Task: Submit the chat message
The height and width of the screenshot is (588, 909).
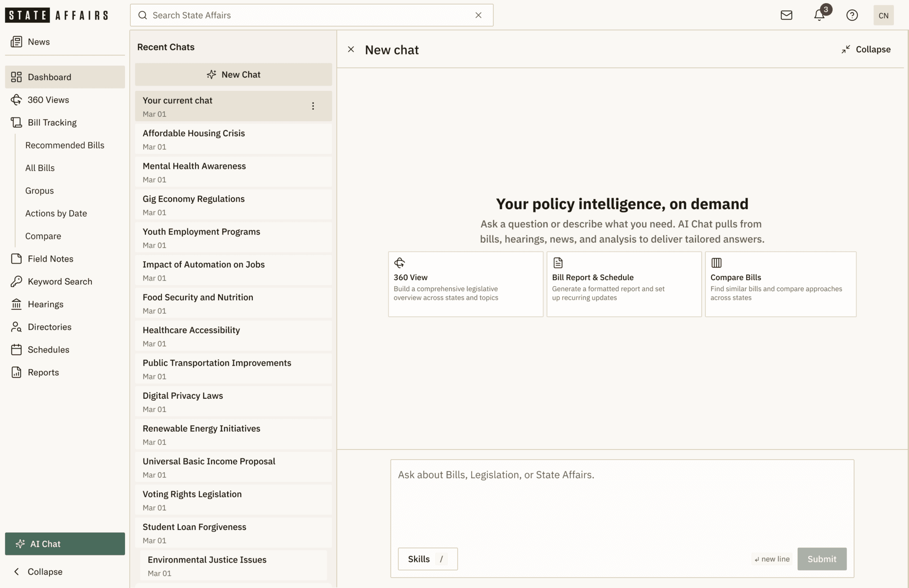Action: pyautogui.click(x=822, y=559)
